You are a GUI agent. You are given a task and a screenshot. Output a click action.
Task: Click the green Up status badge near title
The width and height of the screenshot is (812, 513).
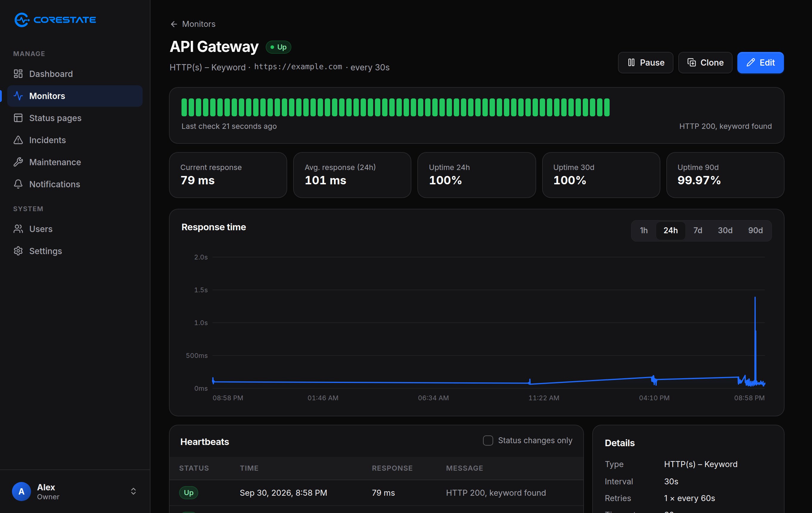point(278,47)
